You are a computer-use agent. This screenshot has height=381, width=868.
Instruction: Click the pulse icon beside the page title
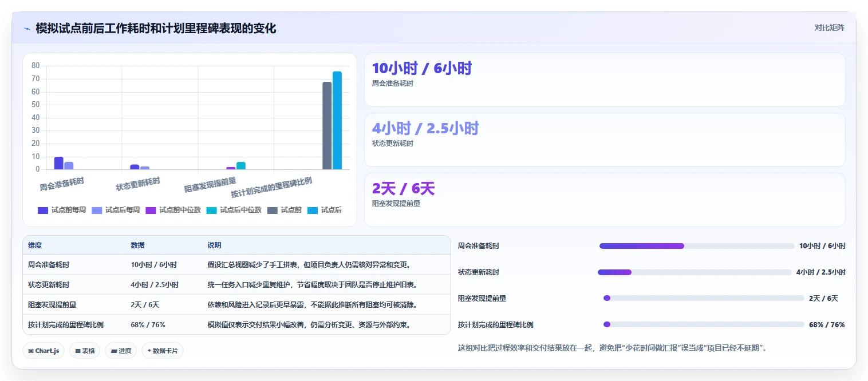coord(27,29)
